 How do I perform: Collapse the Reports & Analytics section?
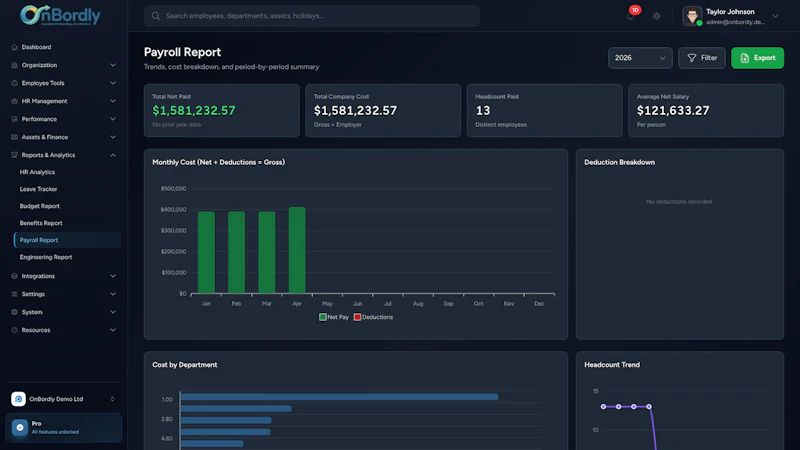[63, 155]
